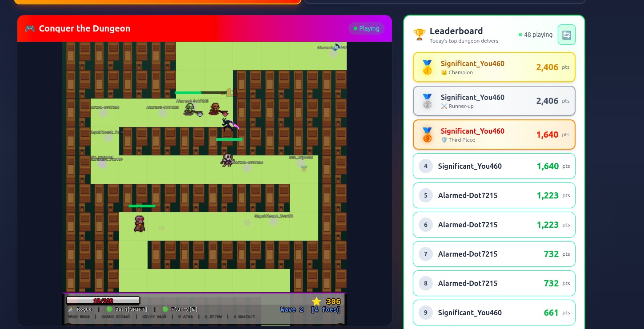Click the gold first-place medal icon

427,67
